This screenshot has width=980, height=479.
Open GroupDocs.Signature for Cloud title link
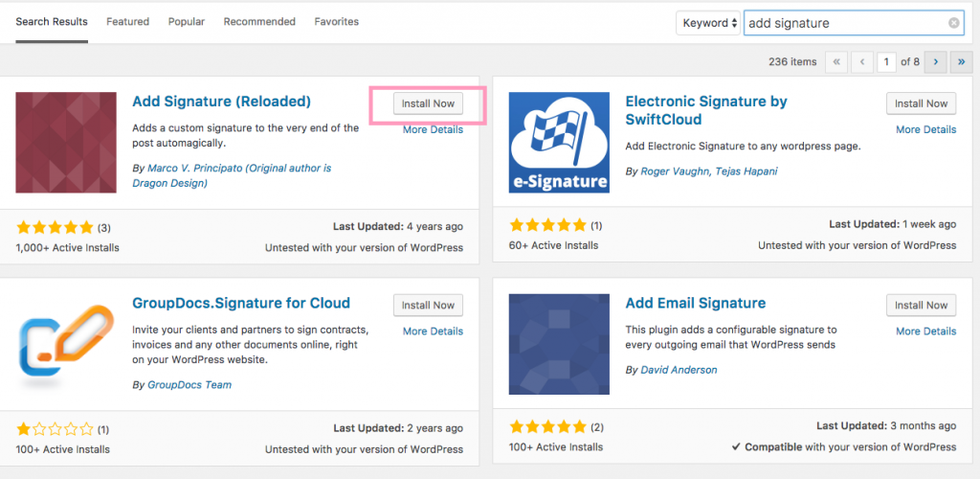[241, 304]
